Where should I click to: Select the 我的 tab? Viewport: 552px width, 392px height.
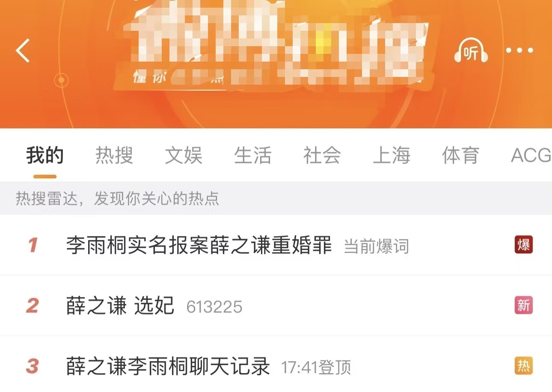pyautogui.click(x=45, y=156)
